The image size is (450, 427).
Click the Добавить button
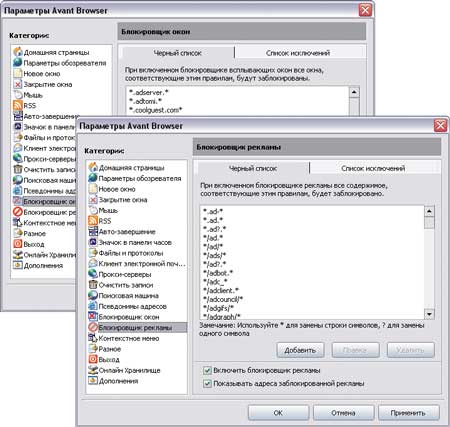pos(300,350)
